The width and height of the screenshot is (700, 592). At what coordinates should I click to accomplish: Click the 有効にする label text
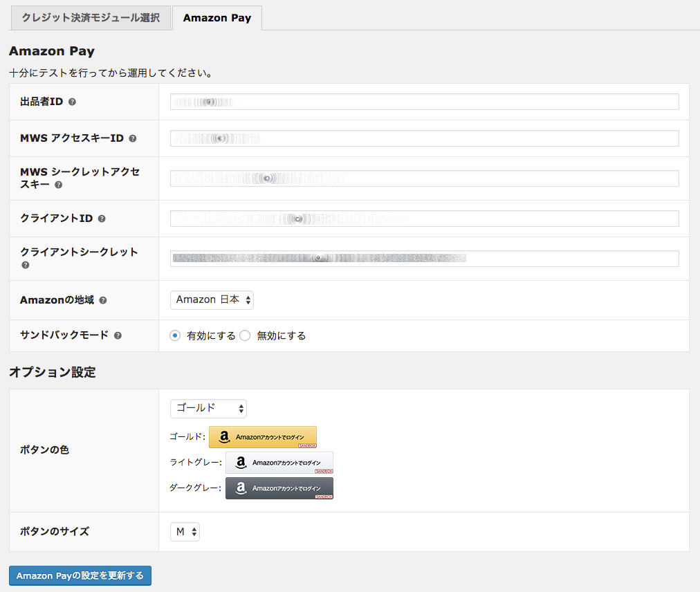click(x=211, y=335)
